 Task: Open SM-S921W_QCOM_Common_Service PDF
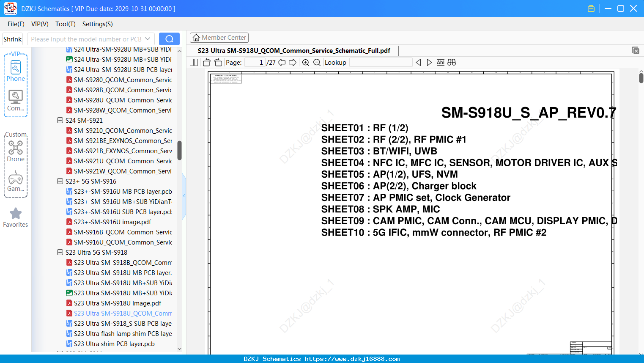(x=119, y=171)
